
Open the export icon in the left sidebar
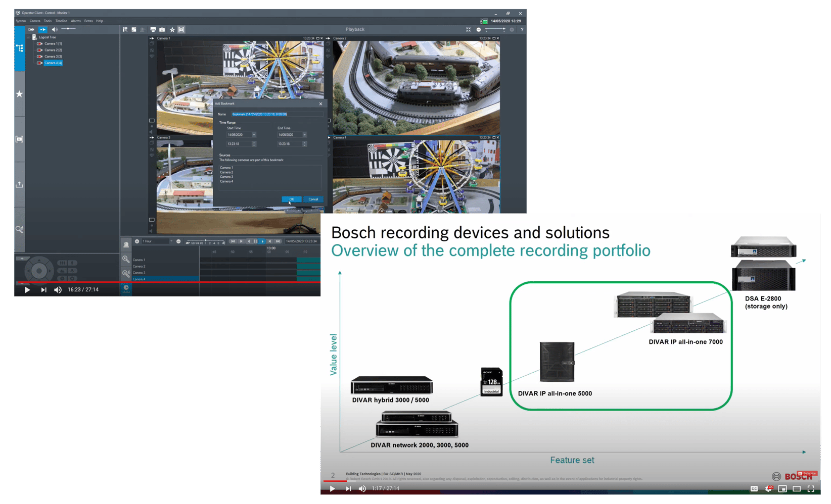tap(19, 184)
